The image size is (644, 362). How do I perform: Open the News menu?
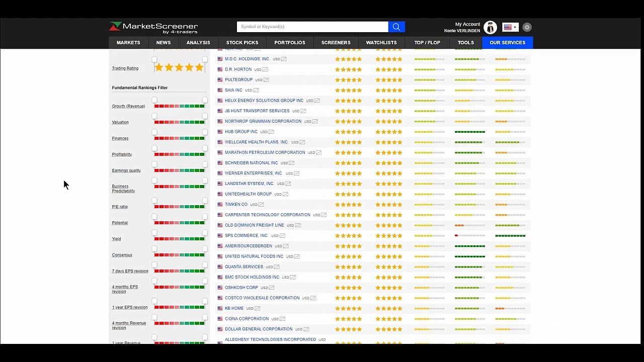click(x=164, y=43)
